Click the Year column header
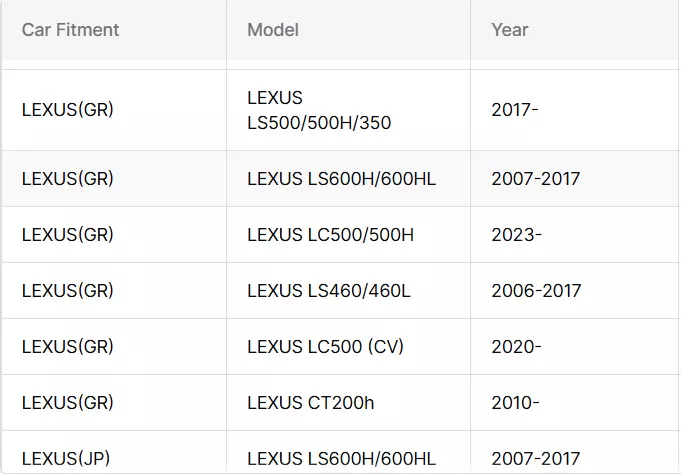This screenshot has width=681, height=475. [510, 30]
